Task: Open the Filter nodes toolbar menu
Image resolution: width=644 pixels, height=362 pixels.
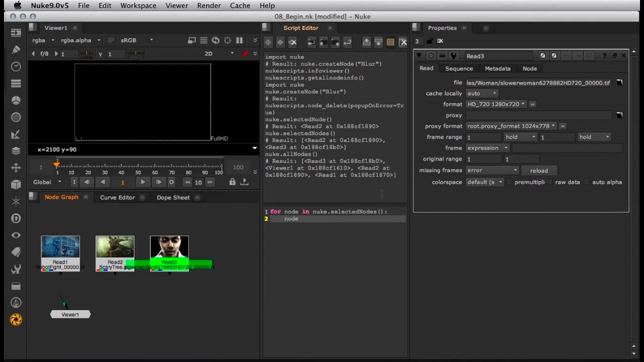Action: tap(16, 117)
